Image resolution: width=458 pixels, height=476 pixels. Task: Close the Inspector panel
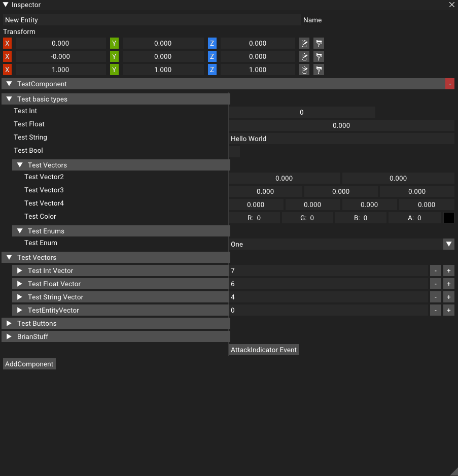[451, 5]
